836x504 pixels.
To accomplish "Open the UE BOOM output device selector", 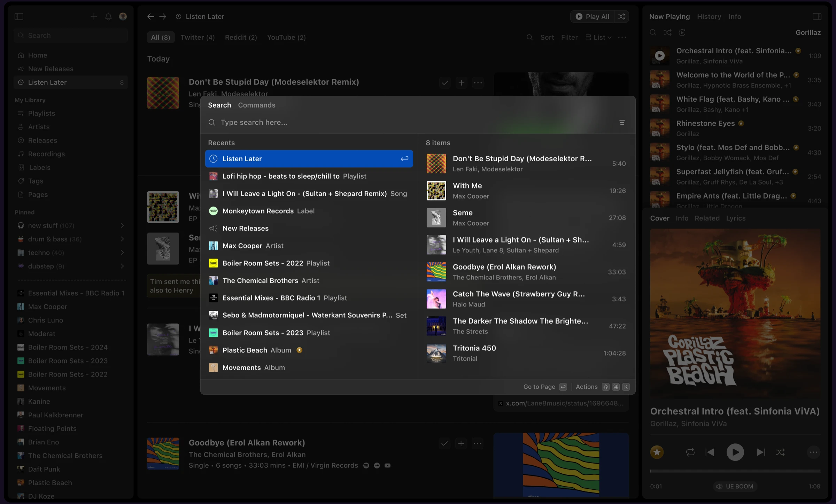I will 735,486.
